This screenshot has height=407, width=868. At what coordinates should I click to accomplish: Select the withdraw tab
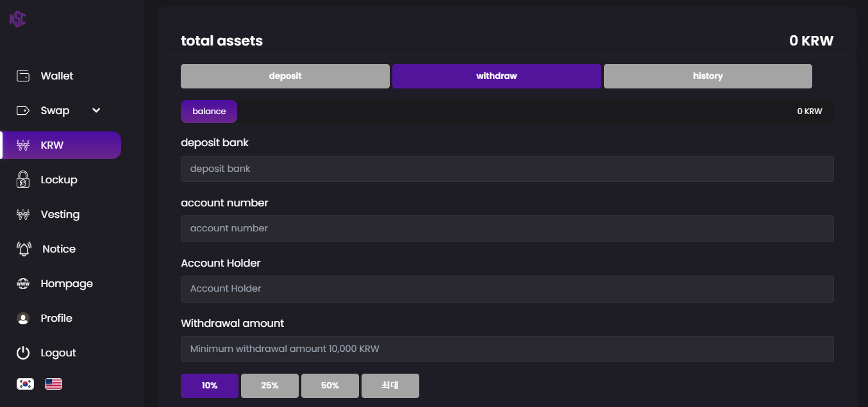pos(497,76)
